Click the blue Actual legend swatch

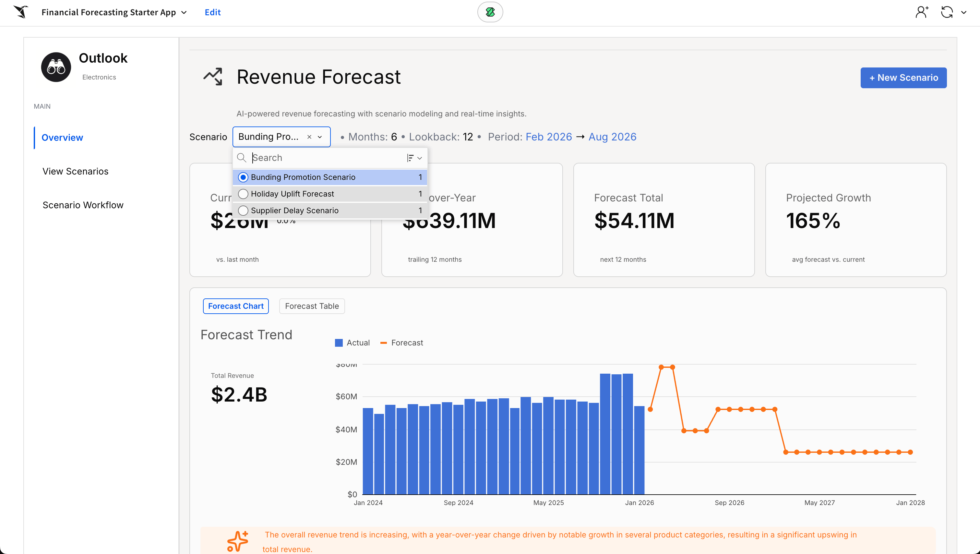click(339, 343)
